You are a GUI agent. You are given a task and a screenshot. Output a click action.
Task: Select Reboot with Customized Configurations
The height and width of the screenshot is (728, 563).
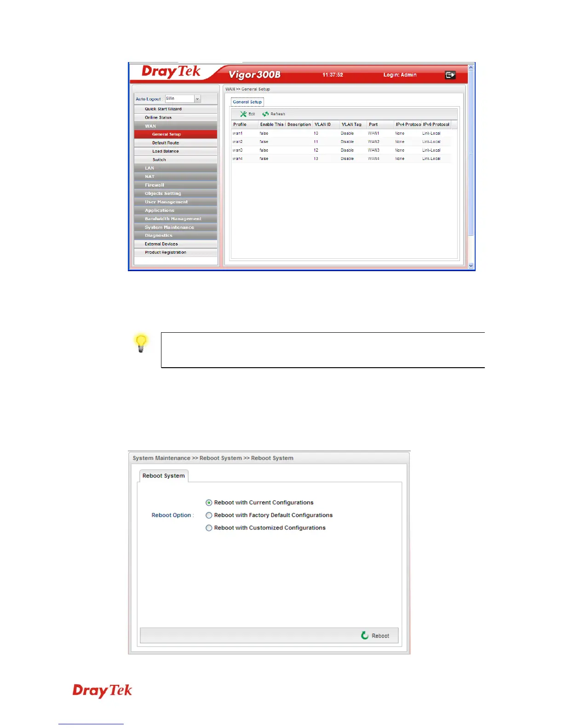(209, 528)
